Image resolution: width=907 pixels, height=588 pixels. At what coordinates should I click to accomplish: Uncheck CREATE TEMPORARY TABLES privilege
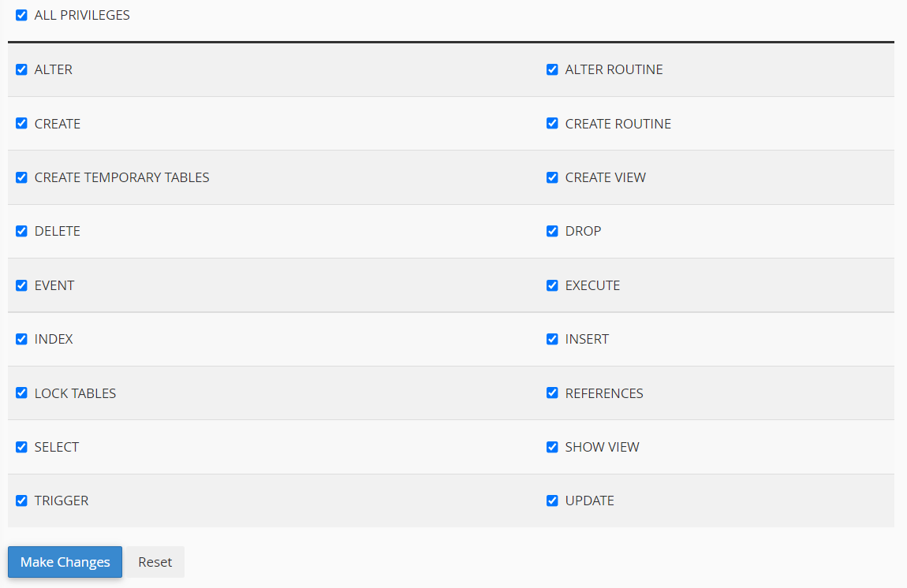coord(21,177)
